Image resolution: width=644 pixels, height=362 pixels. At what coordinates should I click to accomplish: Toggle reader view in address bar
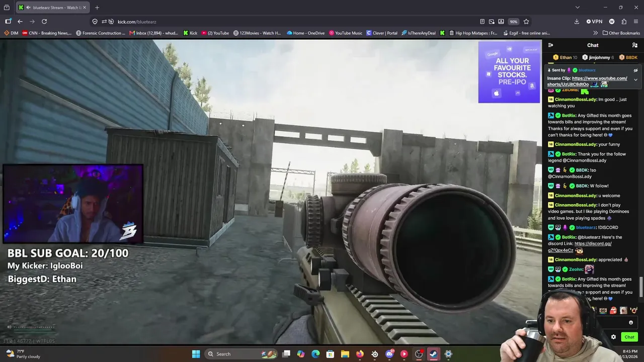[x=482, y=22]
